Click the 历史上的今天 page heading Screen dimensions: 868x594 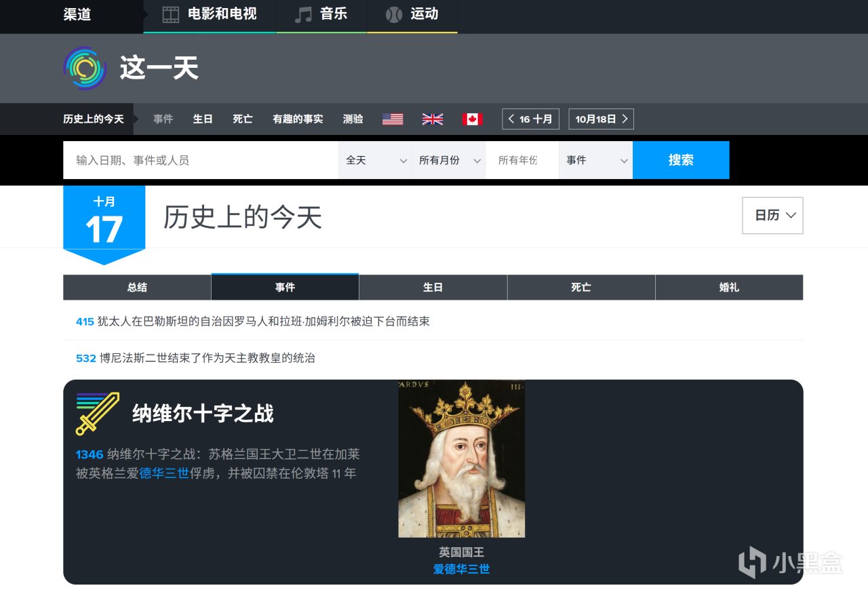(243, 217)
